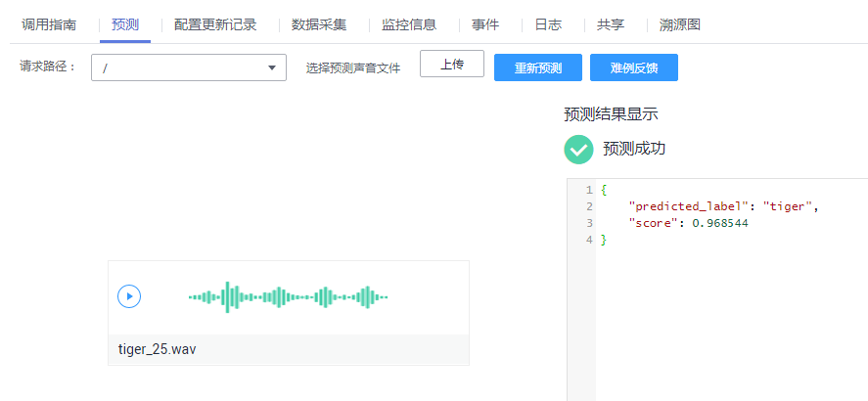Open the 溯源图 tab
This screenshot has width=868, height=401.
680,24
